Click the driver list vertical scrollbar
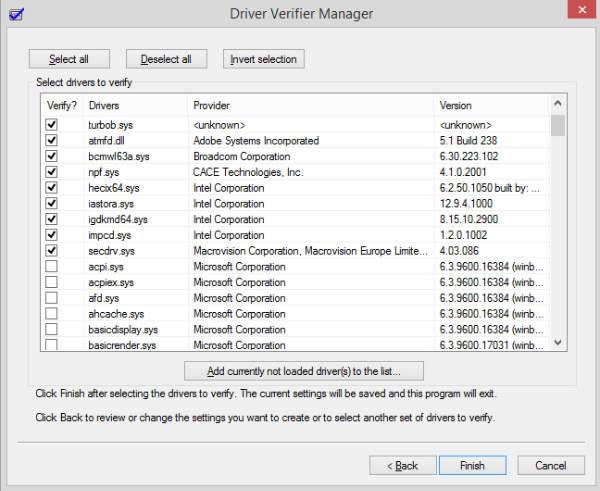Screen dimensions: 600x491 point(558,230)
